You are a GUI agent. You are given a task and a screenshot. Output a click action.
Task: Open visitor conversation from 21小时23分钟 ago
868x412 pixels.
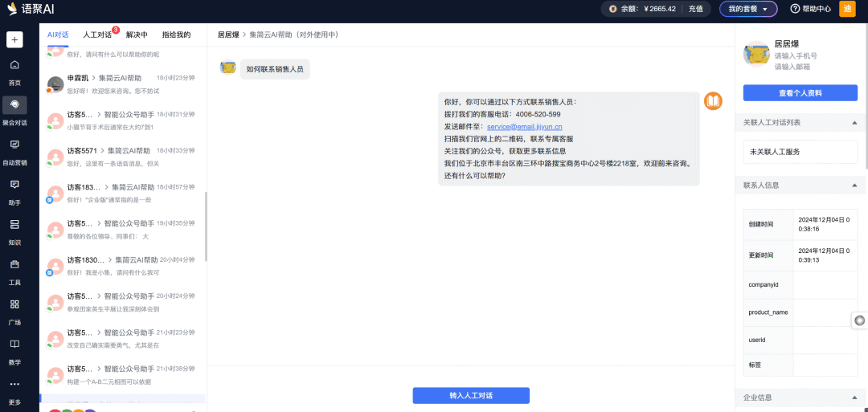click(122, 339)
